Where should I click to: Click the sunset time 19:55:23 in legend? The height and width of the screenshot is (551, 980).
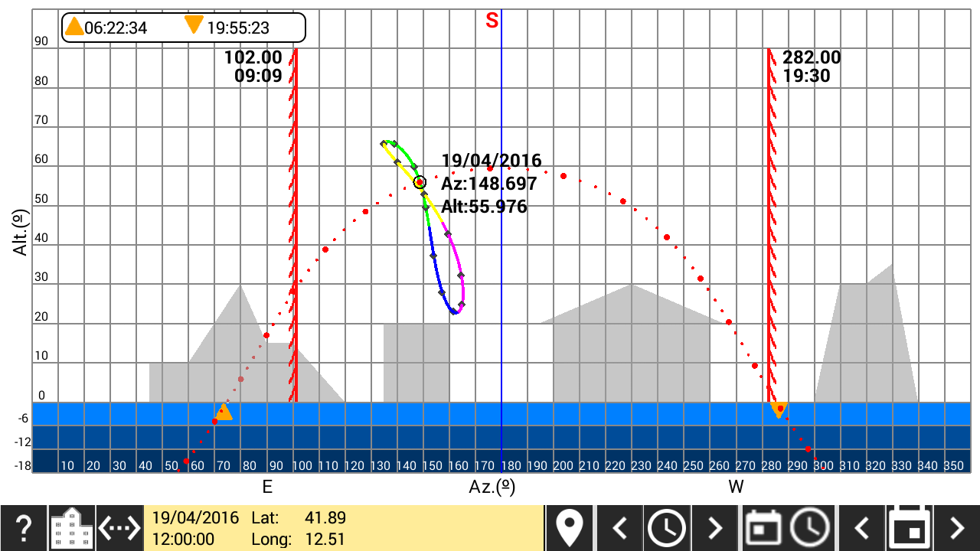point(238,28)
